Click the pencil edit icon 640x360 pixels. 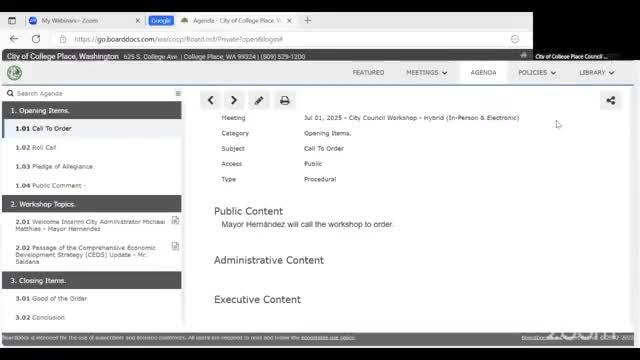259,100
